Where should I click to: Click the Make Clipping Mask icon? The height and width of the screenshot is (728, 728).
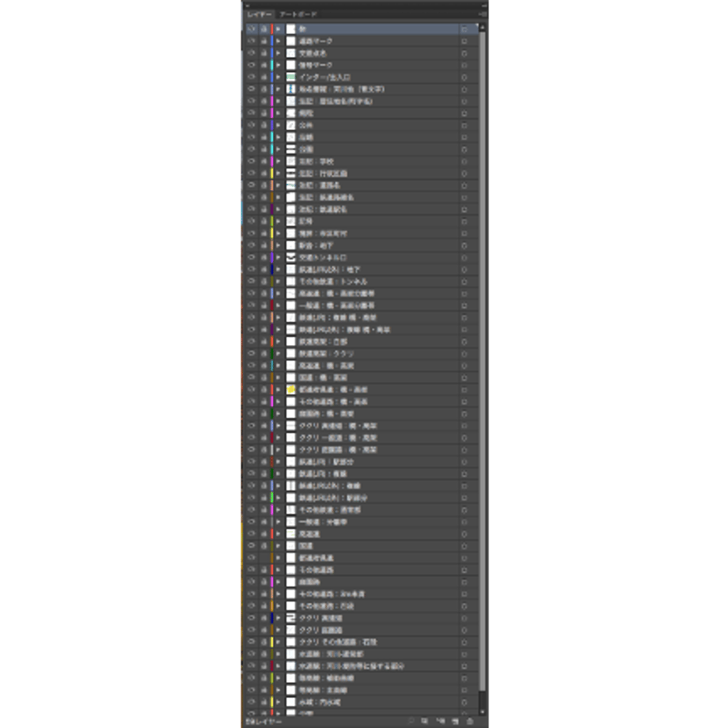click(x=425, y=721)
